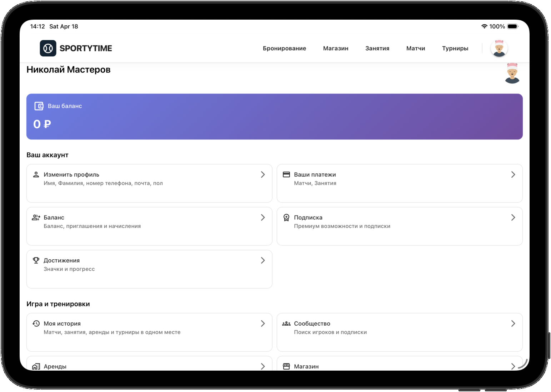Open the user avatar in the navigation bar
Screen dimensions: 551x392
click(x=499, y=48)
